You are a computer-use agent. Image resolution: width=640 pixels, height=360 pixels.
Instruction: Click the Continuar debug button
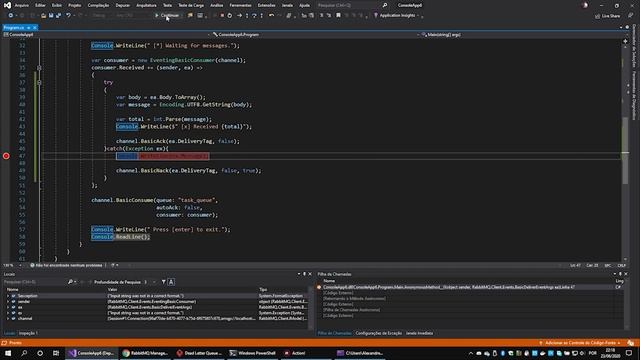(167, 16)
